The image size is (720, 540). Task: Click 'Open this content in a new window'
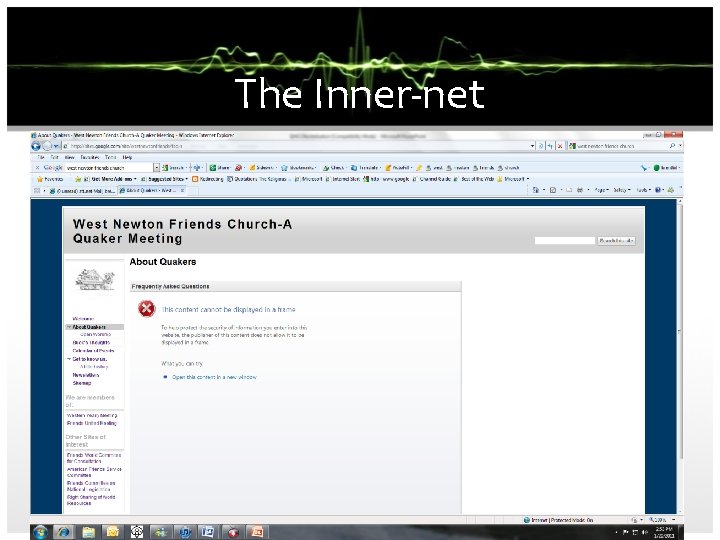pyautogui.click(x=214, y=377)
